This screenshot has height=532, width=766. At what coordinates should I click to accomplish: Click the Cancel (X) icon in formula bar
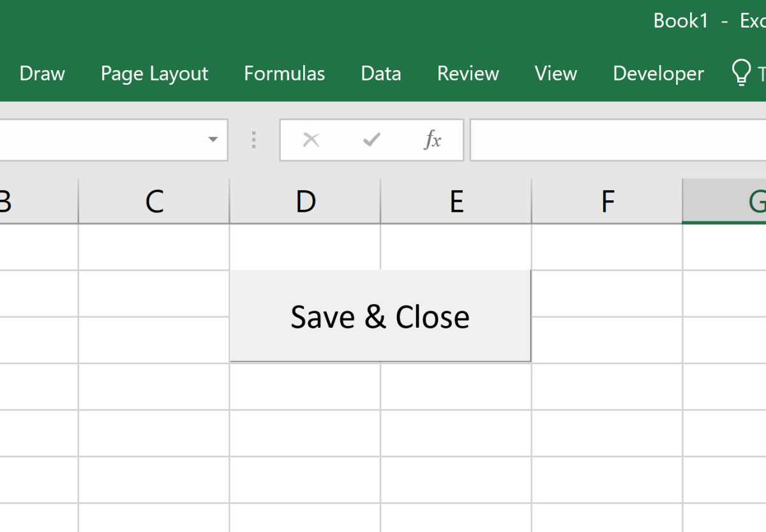click(x=311, y=140)
